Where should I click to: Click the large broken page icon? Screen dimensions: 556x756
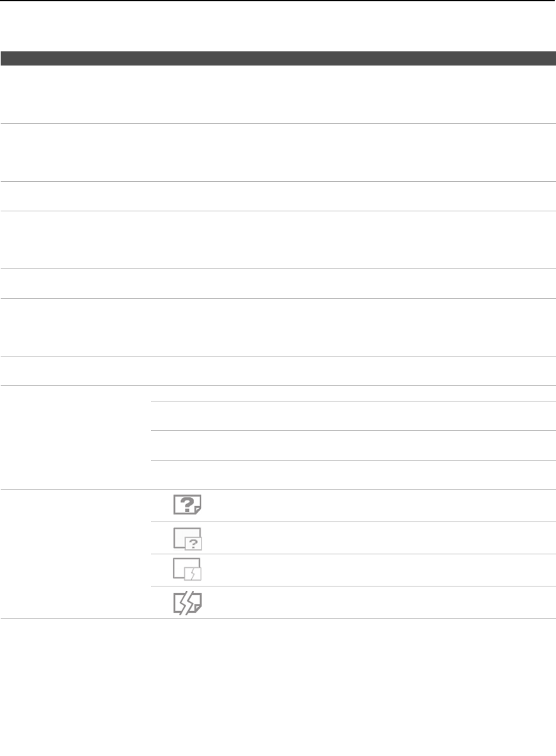point(187,602)
